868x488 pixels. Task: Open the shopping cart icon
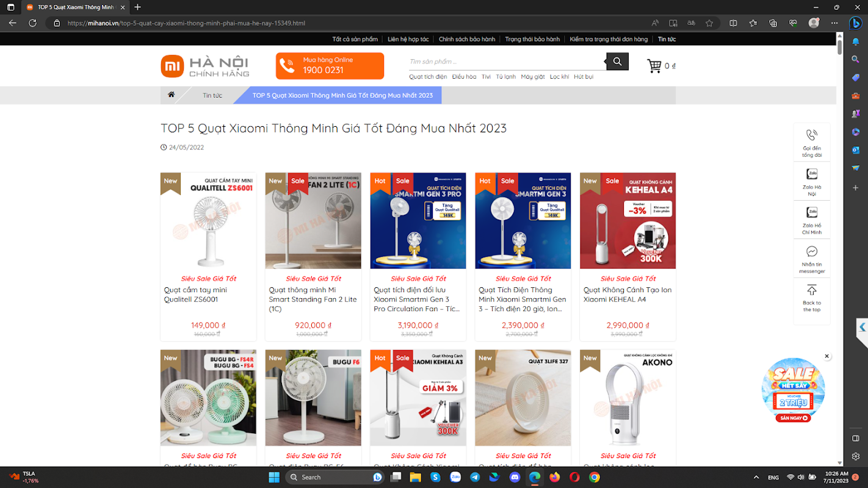654,66
